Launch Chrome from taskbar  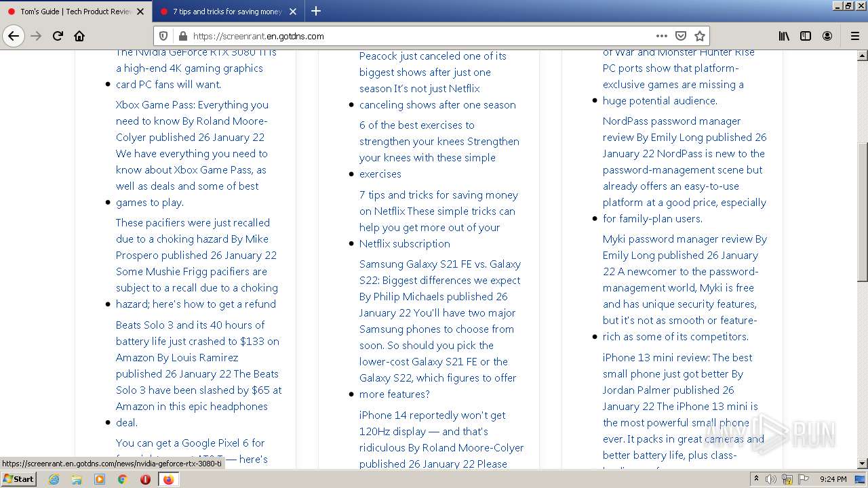coord(122,479)
